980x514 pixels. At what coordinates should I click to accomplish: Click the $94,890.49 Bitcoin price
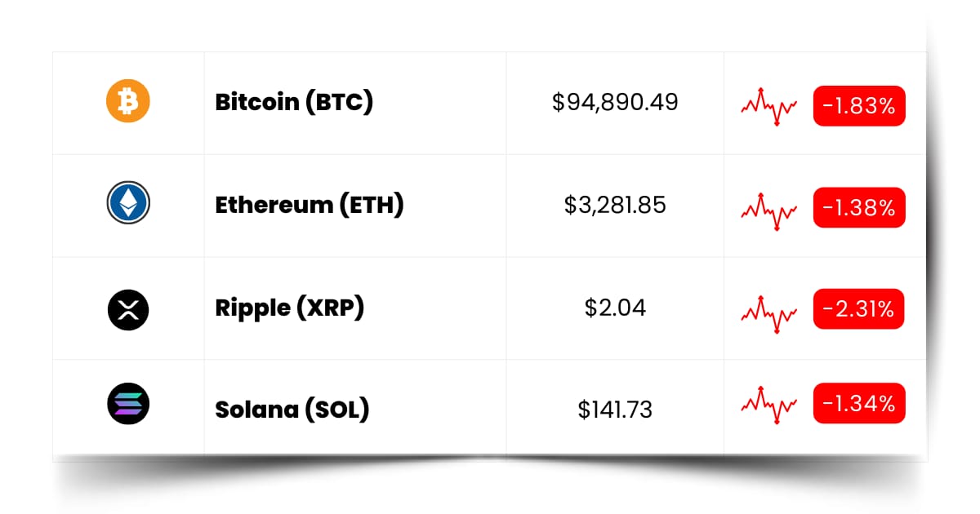pyautogui.click(x=615, y=103)
